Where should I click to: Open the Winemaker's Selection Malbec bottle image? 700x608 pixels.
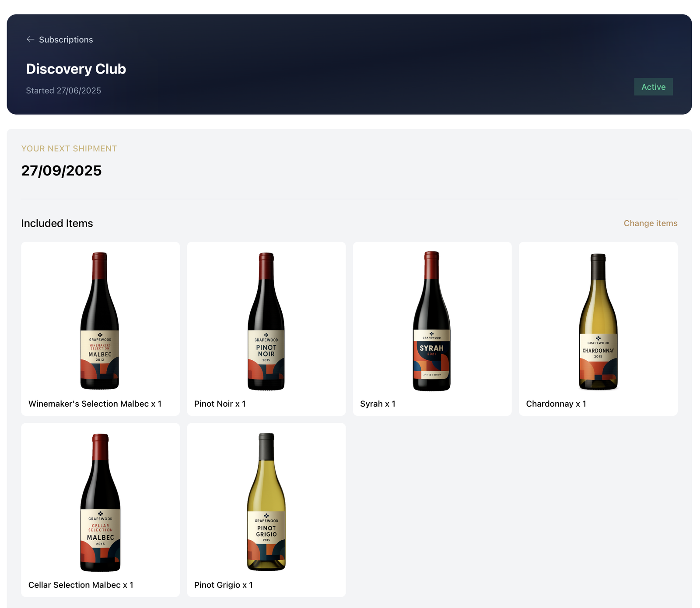100,320
